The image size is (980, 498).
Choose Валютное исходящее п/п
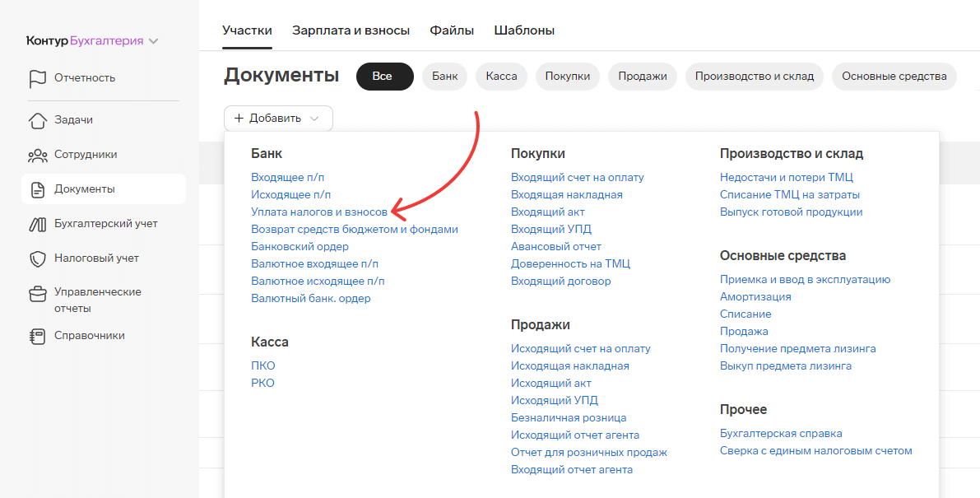tap(318, 282)
